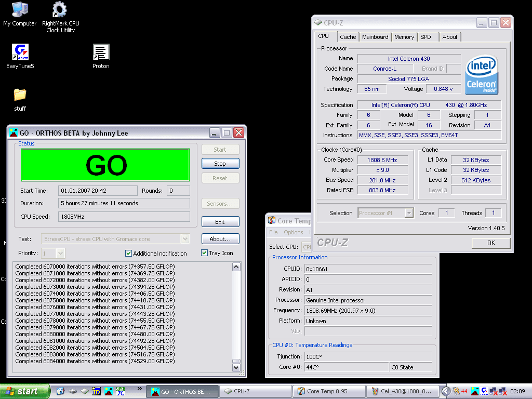Click the About... button in ORTHOS
Viewport: 532px width, 399px height.
(220, 239)
